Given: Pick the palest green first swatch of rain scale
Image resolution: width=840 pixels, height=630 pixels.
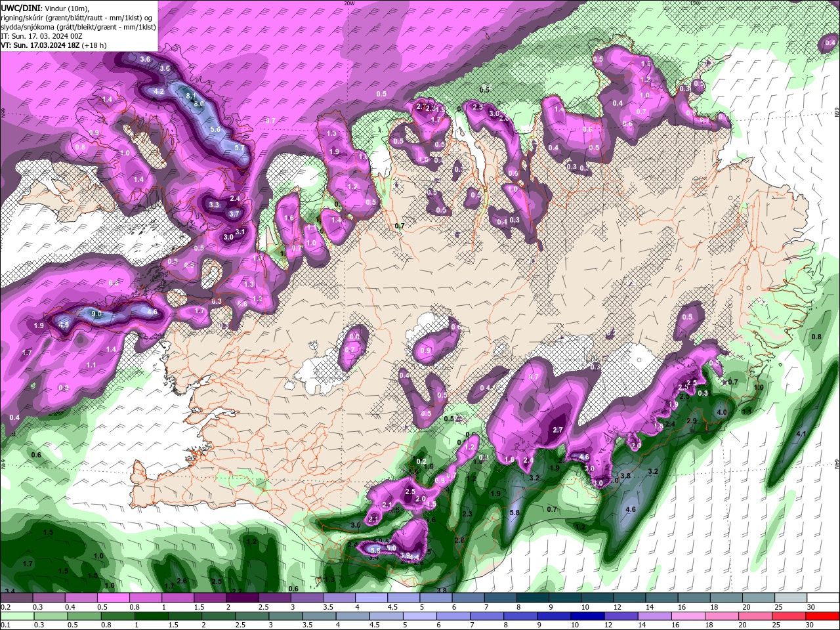Looking at the screenshot, I should click(16, 616).
